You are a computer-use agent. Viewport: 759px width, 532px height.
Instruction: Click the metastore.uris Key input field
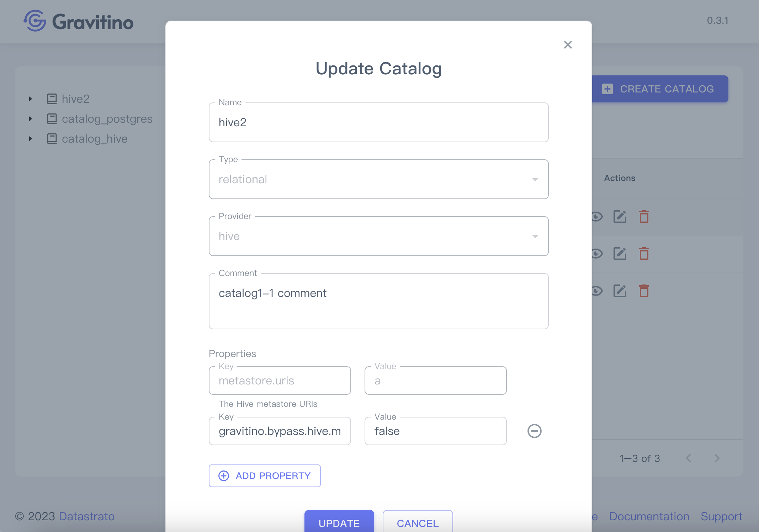click(x=280, y=380)
